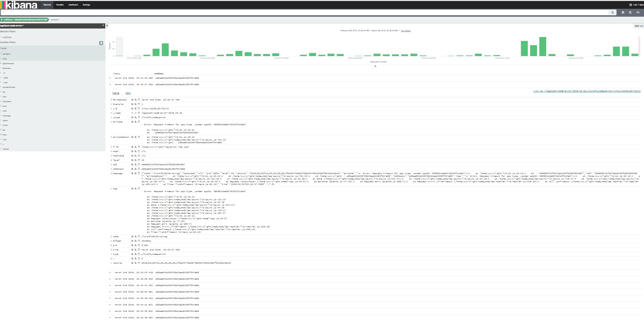644x321 pixels.
Task: Toggle the level field column with its column icon
Action: [x=139, y=160]
